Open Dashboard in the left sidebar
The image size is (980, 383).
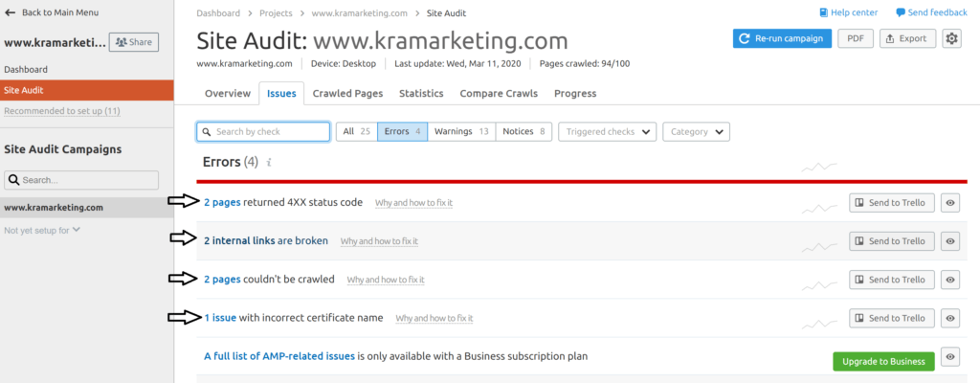pyautogui.click(x=26, y=70)
